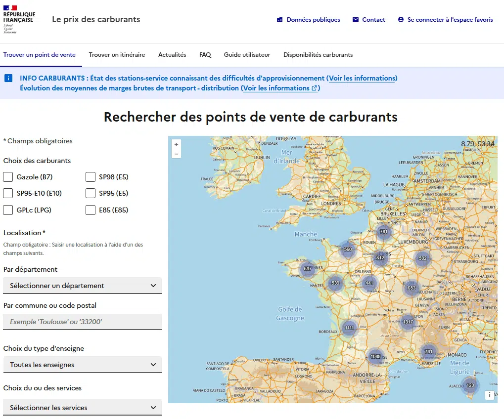Click the Localisation * label
The width and height of the screenshot is (504, 420).
(24, 233)
